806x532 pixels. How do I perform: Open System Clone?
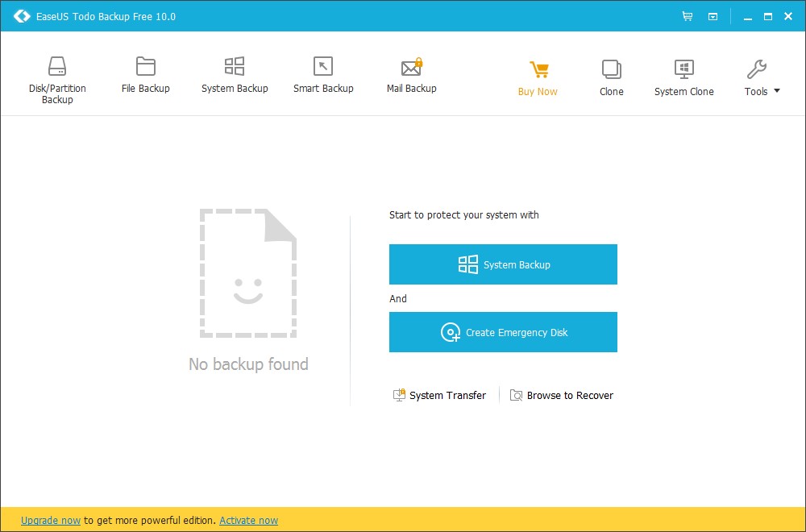coord(683,77)
